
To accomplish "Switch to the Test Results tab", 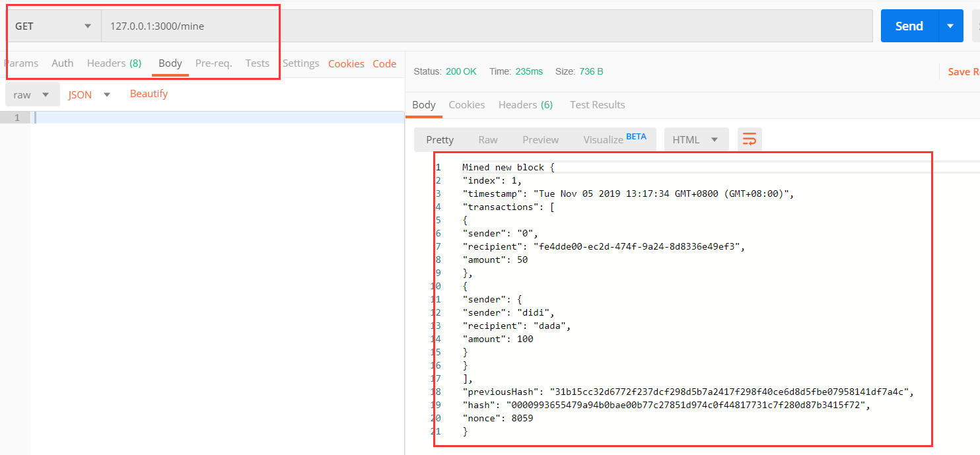I will 597,105.
